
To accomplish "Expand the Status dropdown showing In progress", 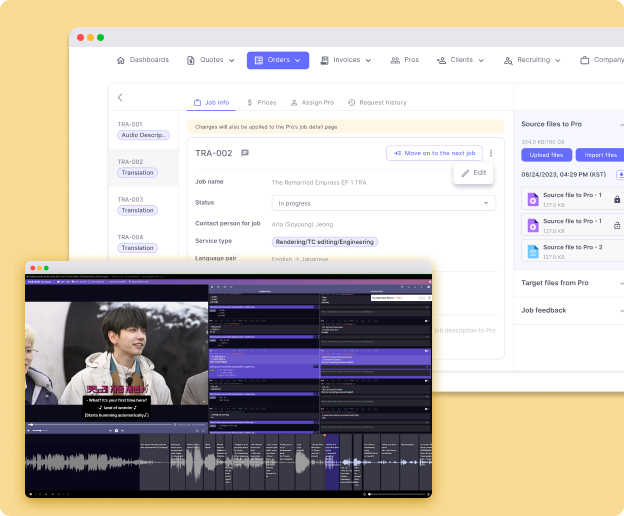I will [385, 203].
